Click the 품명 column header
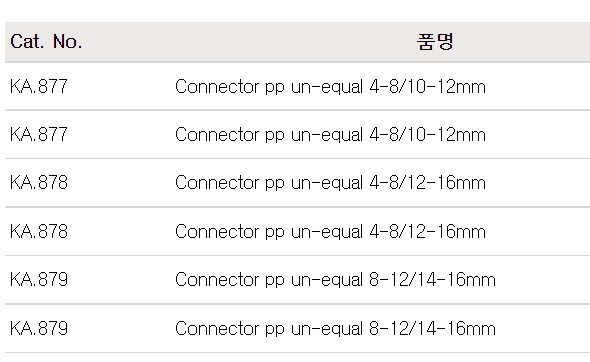The height and width of the screenshot is (362, 590). [x=435, y=41]
